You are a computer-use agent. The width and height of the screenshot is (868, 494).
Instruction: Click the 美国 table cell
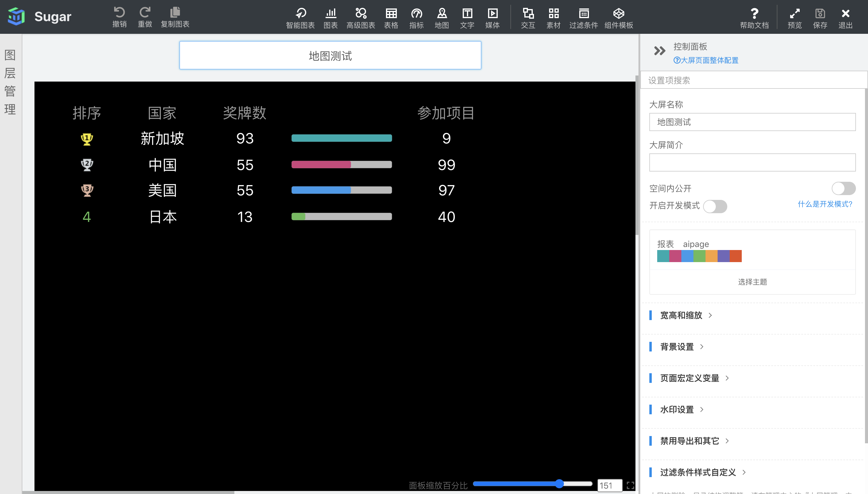[162, 190]
